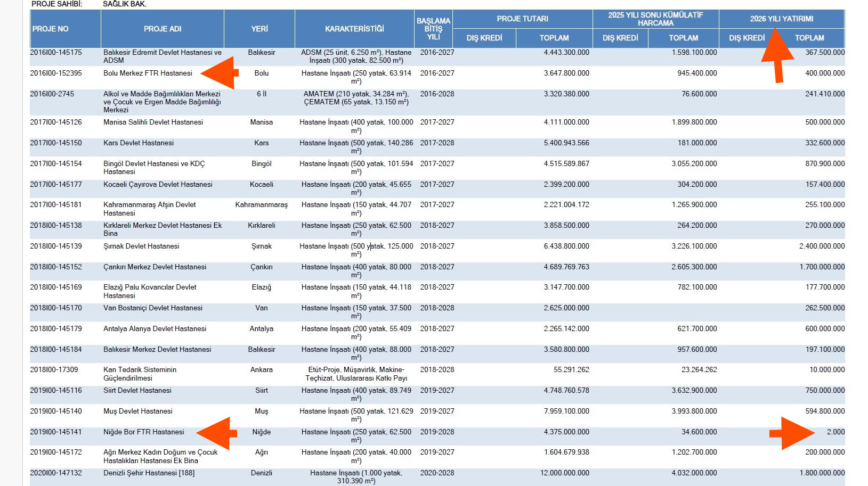The image size is (868, 486).
Task: Click the 2025 YILI SONU KÜMÜLATİF HARCAMA header
Action: point(655,19)
